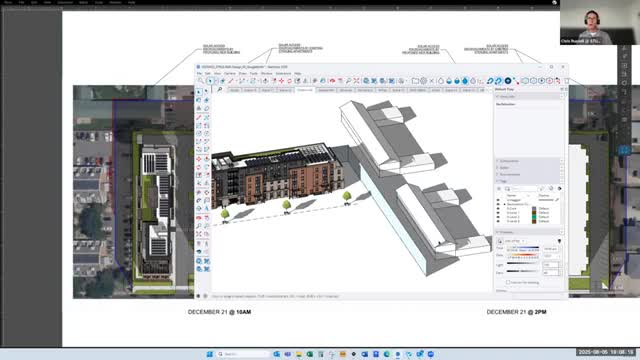640x360 pixels.
Task: Click the presenter video thumbnail
Action: click(600, 22)
